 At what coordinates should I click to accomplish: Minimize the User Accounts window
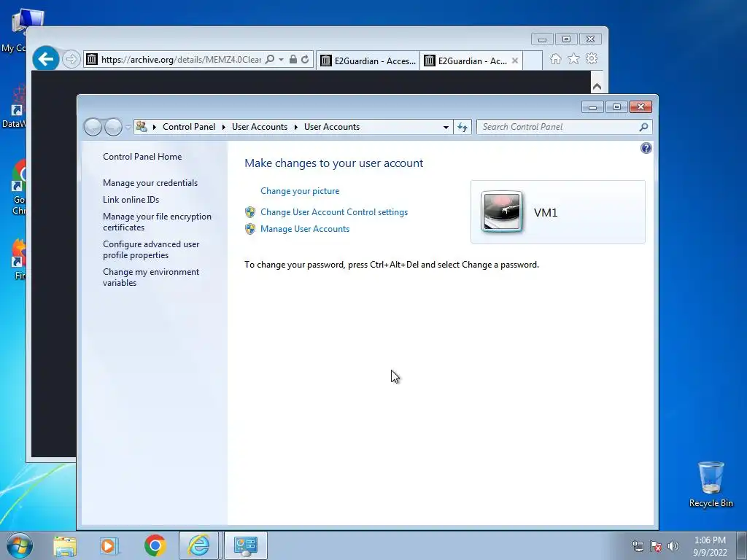coord(592,107)
